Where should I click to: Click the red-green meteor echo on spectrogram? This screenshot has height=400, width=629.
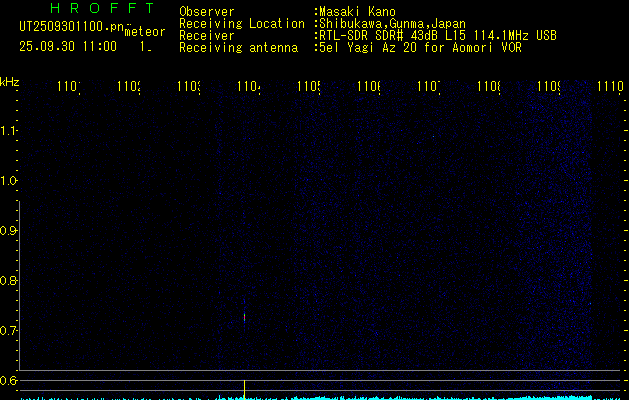pyautogui.click(x=244, y=317)
